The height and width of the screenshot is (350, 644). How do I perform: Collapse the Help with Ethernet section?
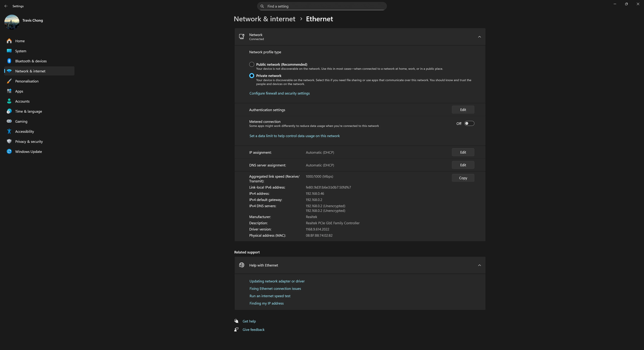point(479,265)
